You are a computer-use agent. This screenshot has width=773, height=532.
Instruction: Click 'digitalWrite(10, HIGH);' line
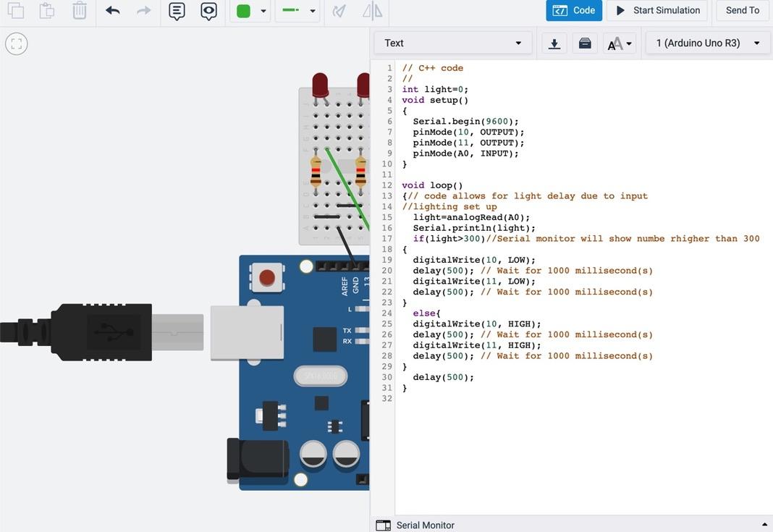[477, 324]
